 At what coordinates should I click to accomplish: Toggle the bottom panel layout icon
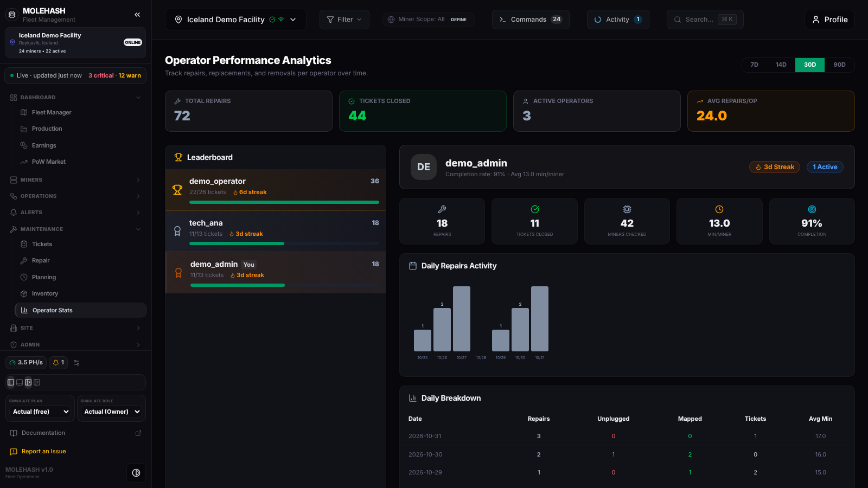pos(20,382)
